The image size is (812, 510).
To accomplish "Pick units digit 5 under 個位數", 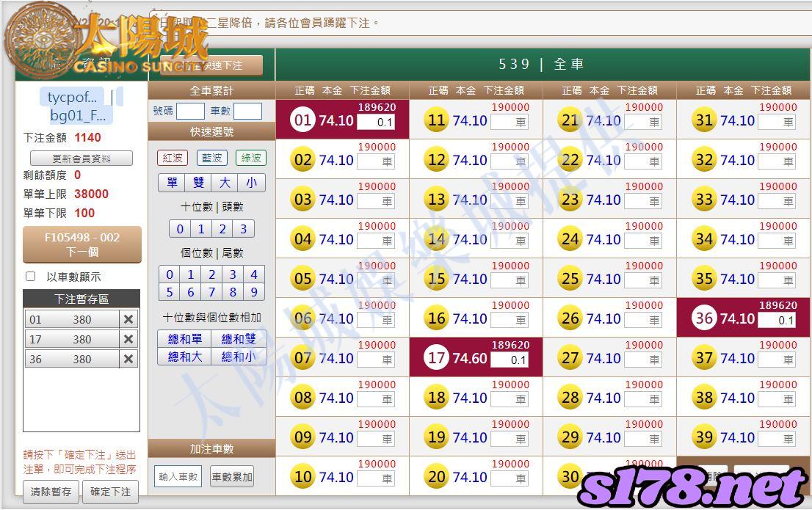I will (x=170, y=292).
